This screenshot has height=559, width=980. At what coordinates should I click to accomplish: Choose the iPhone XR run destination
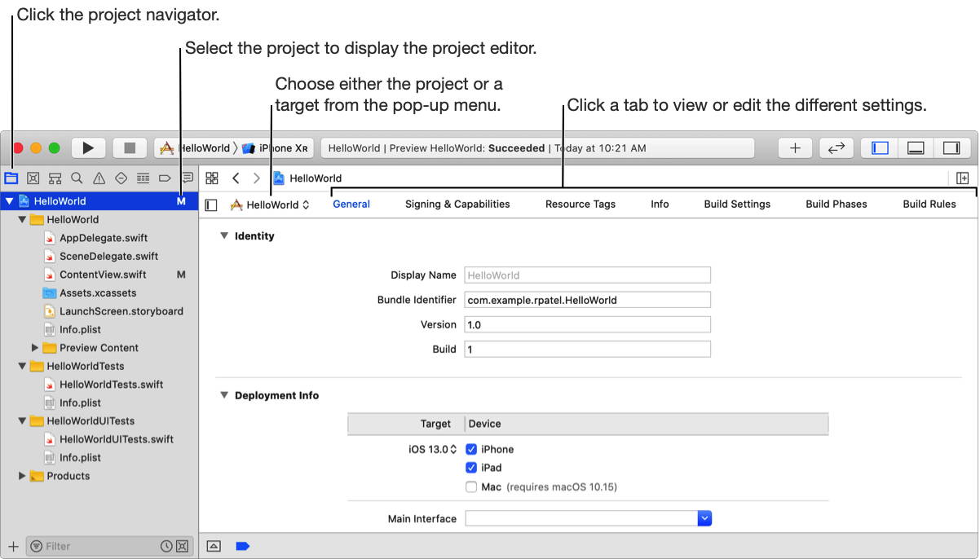point(275,148)
